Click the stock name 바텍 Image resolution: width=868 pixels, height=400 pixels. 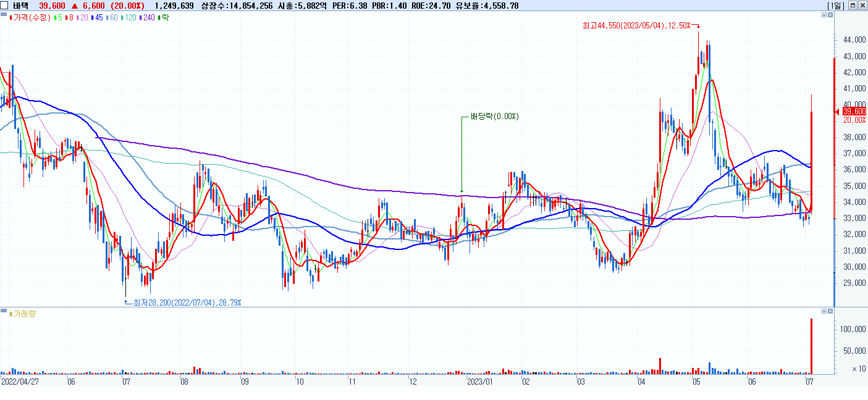(x=20, y=6)
